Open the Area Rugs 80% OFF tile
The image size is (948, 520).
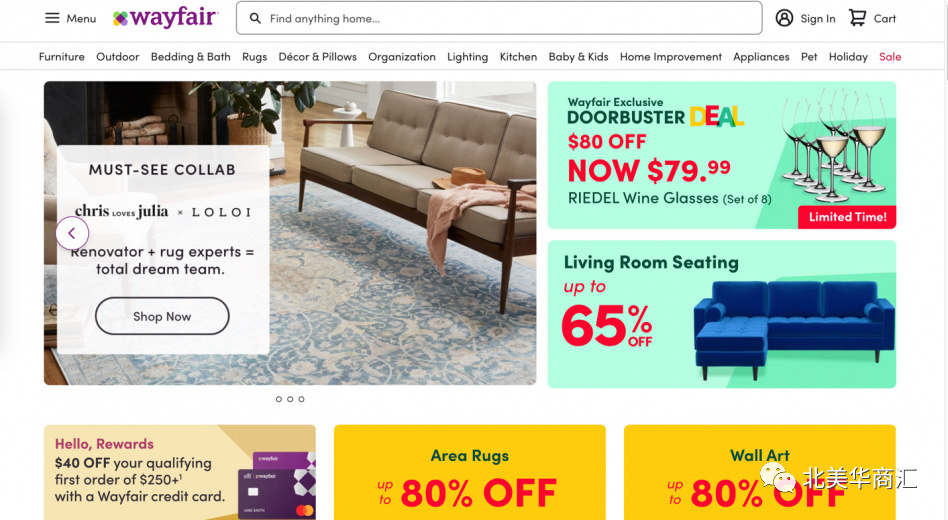pos(470,472)
